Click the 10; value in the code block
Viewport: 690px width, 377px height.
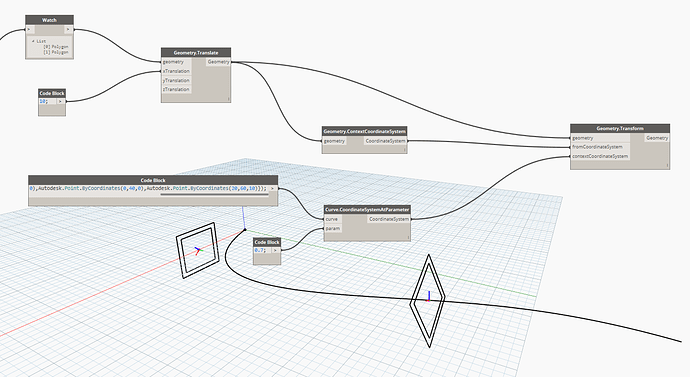[44, 102]
